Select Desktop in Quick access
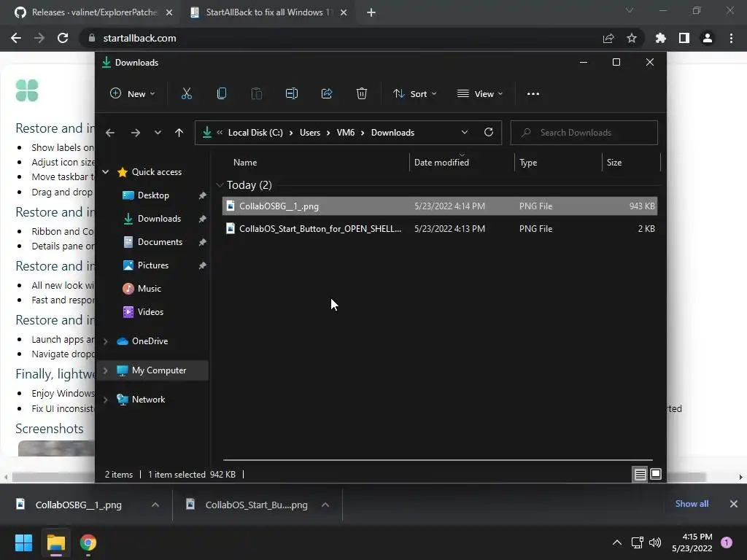Image resolution: width=747 pixels, height=560 pixels. [x=153, y=195]
